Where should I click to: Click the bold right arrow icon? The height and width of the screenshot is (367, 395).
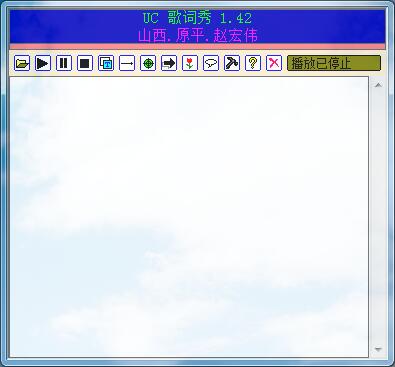pyautogui.click(x=169, y=63)
